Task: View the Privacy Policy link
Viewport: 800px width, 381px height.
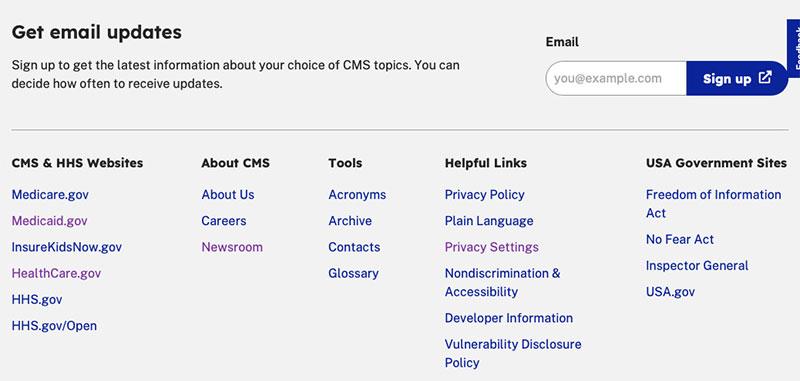Action: pyautogui.click(x=485, y=195)
